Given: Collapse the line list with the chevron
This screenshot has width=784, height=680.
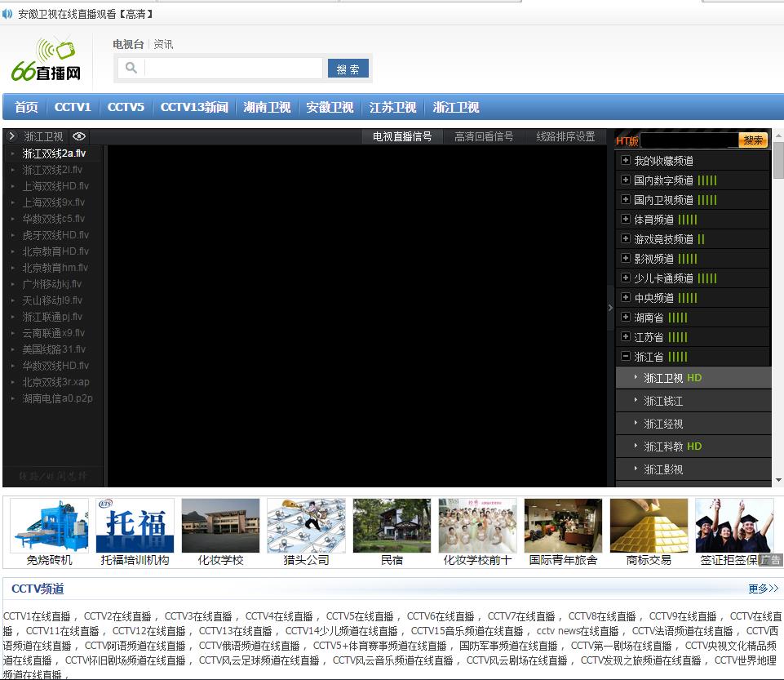Looking at the screenshot, I should coord(12,136).
